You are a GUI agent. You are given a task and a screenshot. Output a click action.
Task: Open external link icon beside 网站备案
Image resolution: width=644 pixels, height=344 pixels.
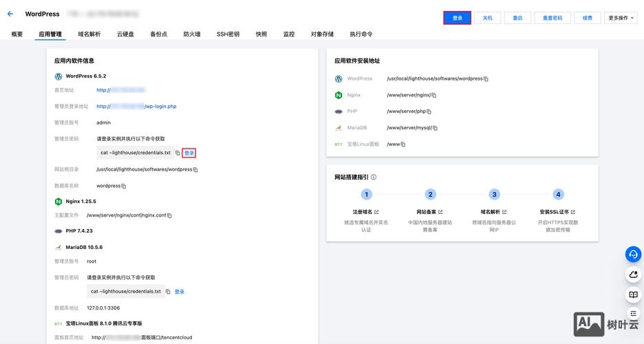(x=440, y=212)
